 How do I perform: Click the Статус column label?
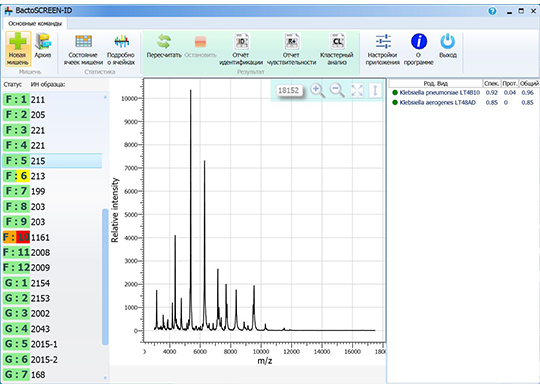12,84
